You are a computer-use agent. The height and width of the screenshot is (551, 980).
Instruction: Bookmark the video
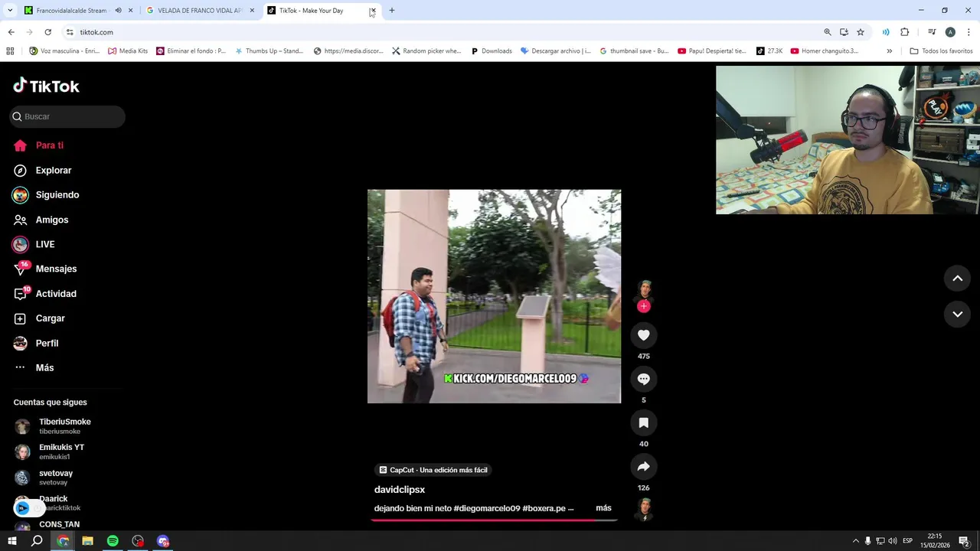point(644,422)
